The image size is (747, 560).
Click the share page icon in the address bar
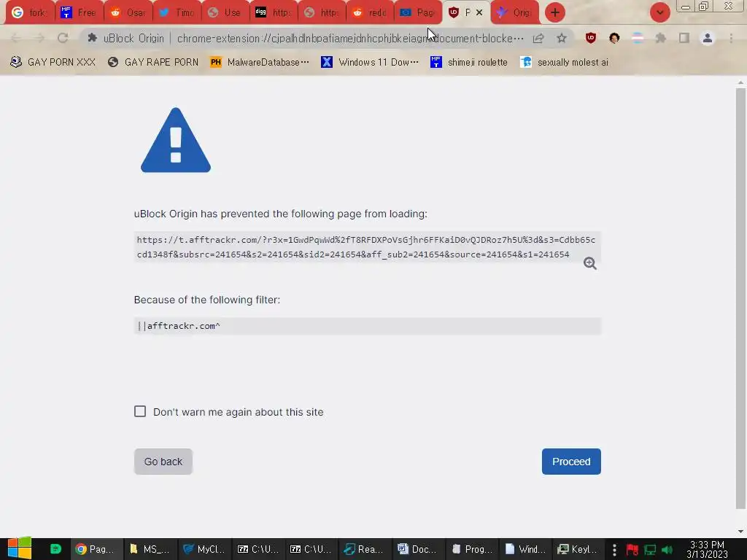(538, 38)
